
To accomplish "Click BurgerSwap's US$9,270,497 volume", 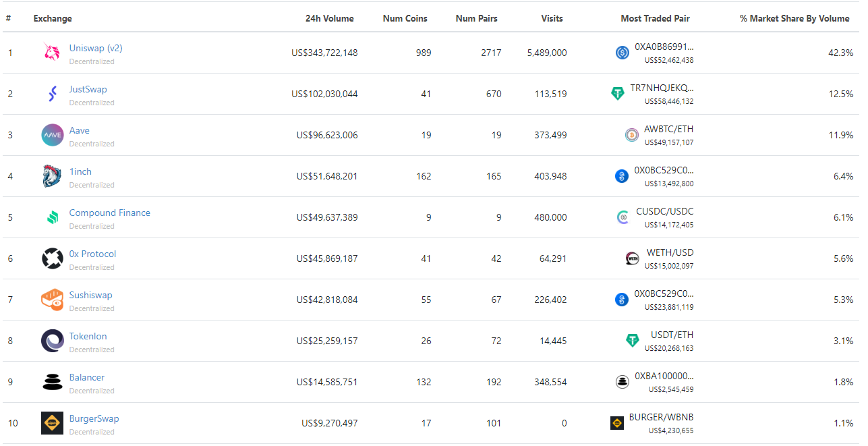I will pyautogui.click(x=330, y=423).
